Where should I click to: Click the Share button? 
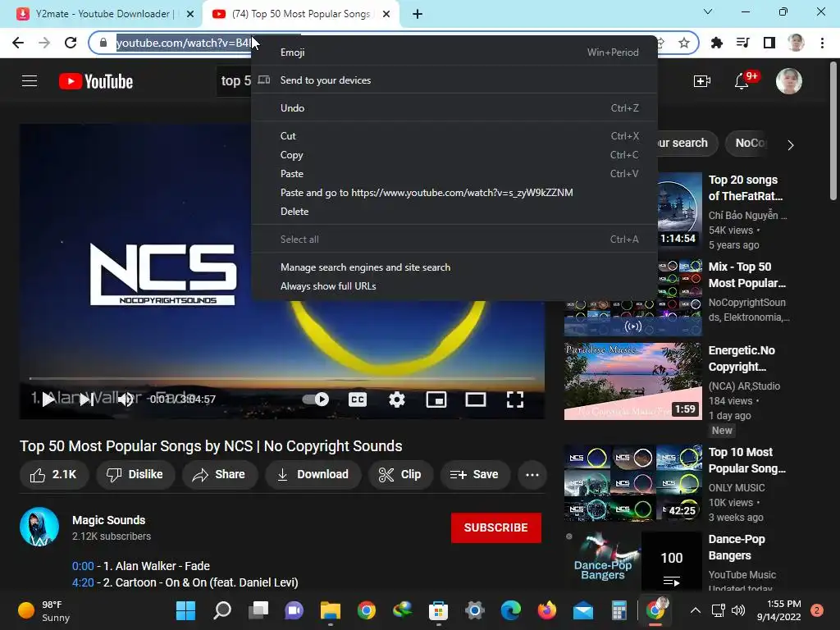click(x=219, y=475)
